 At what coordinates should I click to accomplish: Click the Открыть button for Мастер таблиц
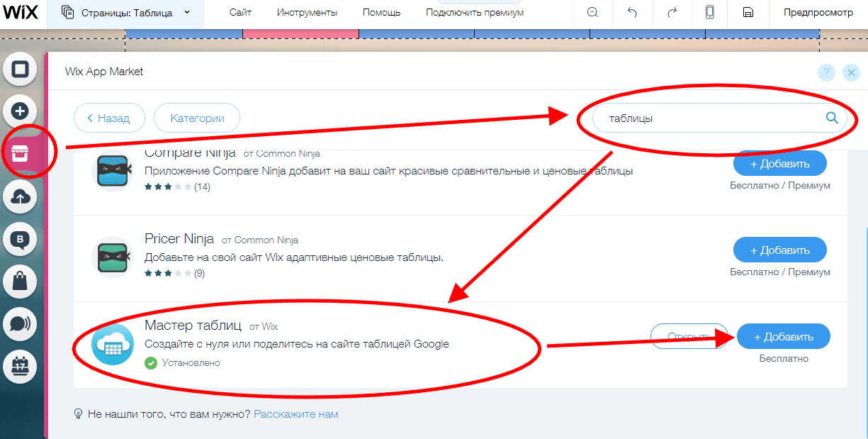click(x=689, y=336)
